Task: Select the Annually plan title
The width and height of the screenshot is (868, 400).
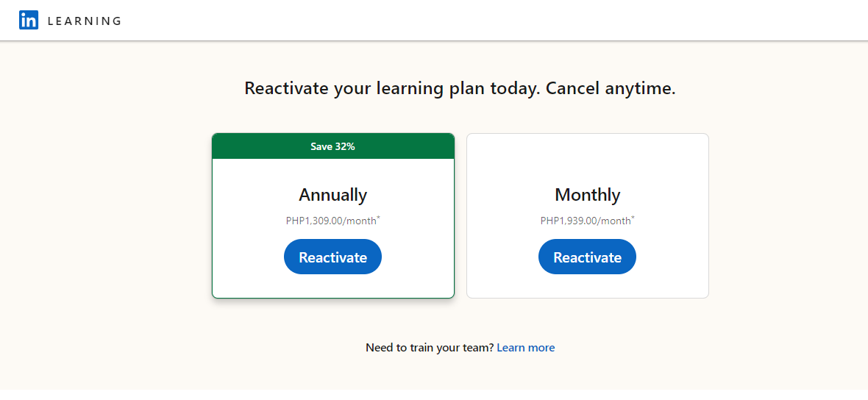Action: click(332, 195)
